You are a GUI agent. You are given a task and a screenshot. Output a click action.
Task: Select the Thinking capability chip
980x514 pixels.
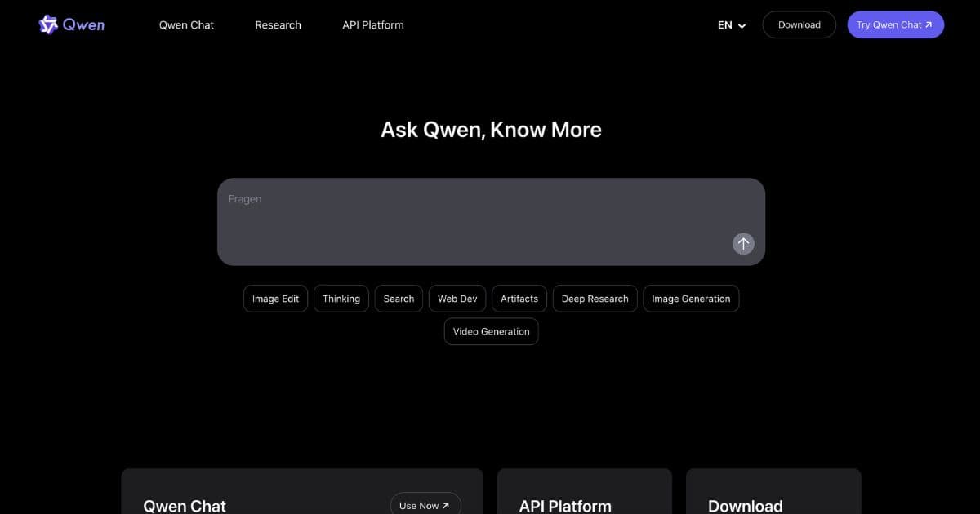pos(341,299)
